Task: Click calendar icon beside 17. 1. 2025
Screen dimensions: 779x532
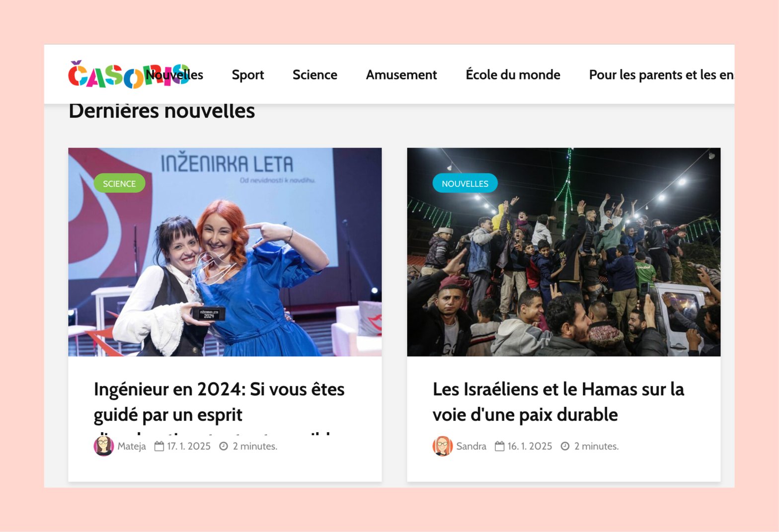Action: coord(159,446)
